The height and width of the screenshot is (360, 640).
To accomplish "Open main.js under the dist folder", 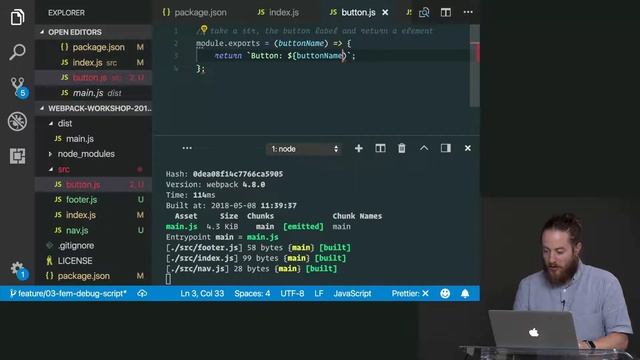I will (93, 139).
